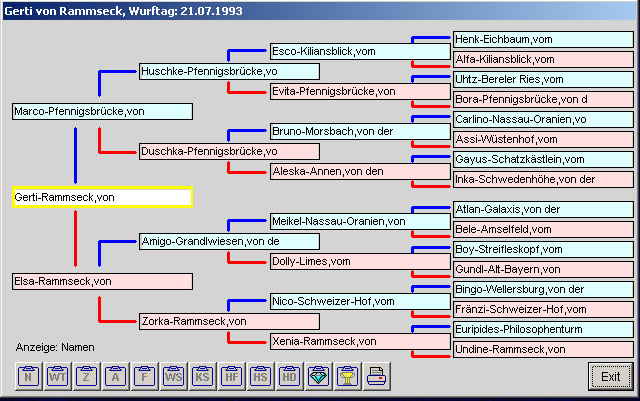Select the WT display mode icon

click(x=58, y=377)
